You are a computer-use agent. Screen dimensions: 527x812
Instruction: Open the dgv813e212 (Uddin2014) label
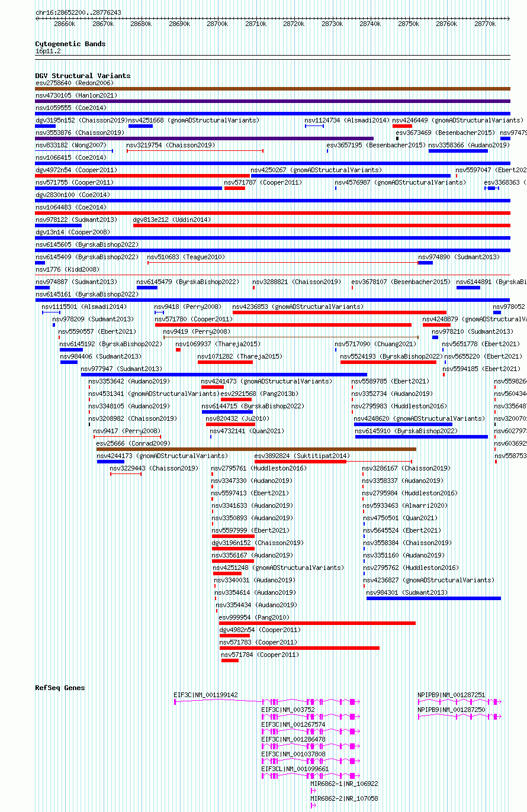click(172, 220)
